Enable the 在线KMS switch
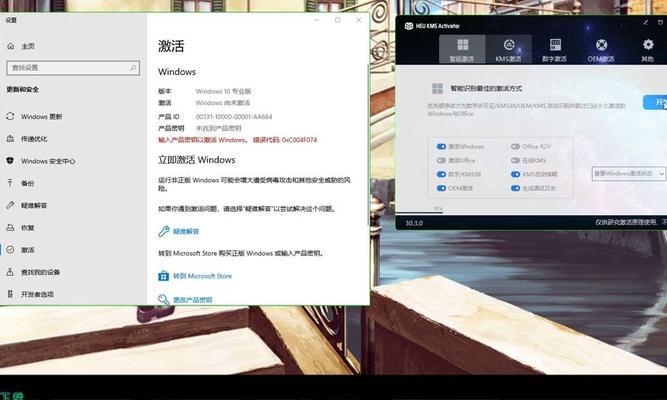Screen dimensions: 667x400 [516, 160]
